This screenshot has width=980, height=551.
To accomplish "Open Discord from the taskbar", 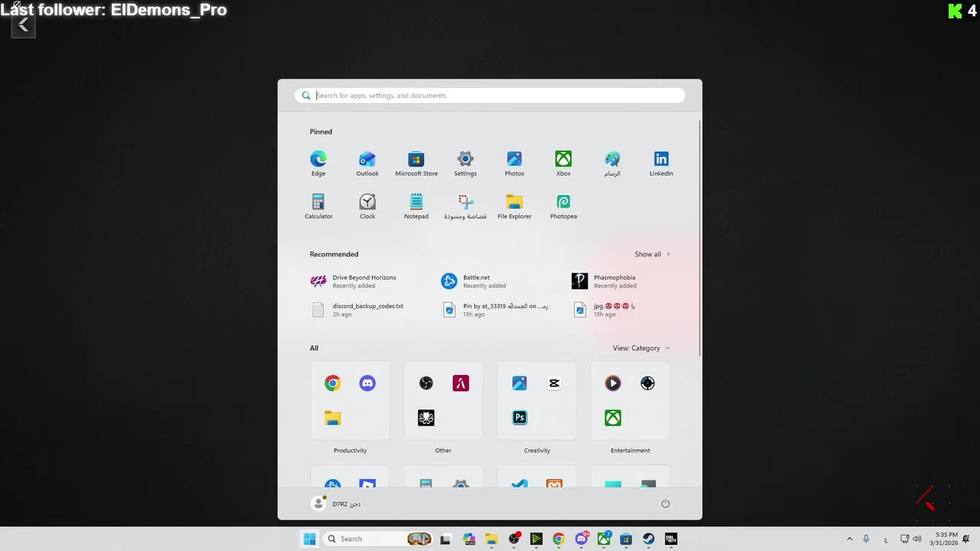I will tap(581, 539).
